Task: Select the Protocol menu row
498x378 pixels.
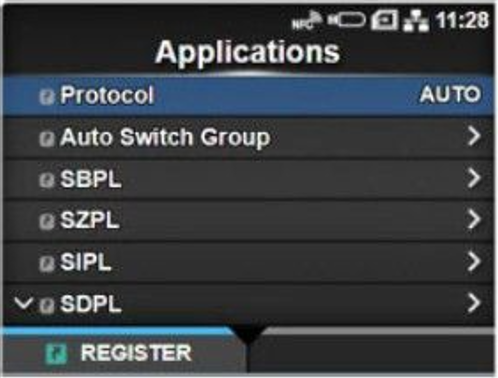Action: pos(248,96)
